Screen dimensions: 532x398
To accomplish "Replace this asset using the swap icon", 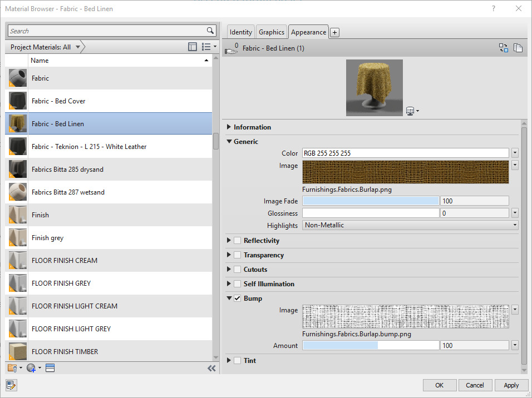I will coord(504,48).
